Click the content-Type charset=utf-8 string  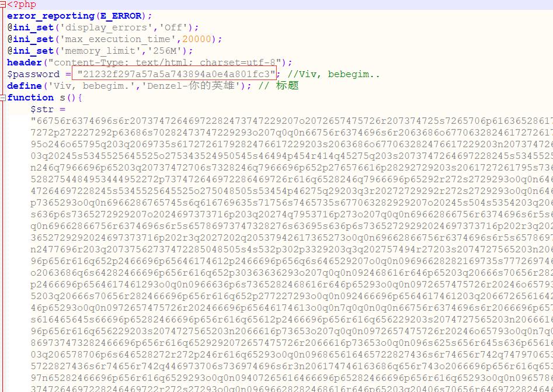click(x=164, y=63)
